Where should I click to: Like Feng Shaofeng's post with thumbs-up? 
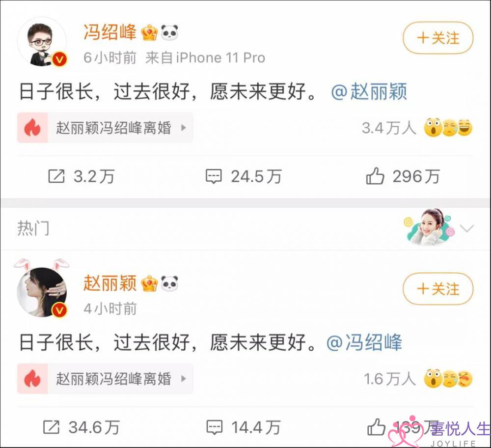375,176
